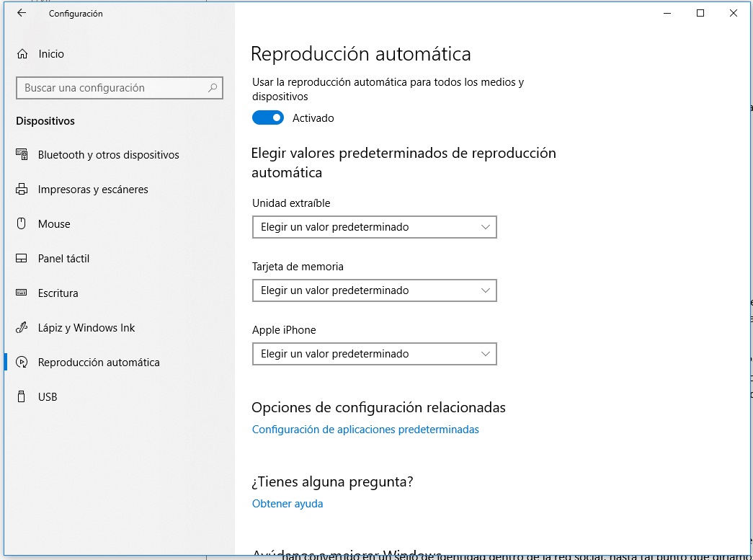Click the Impresoras y escáneres printer icon

pos(22,190)
